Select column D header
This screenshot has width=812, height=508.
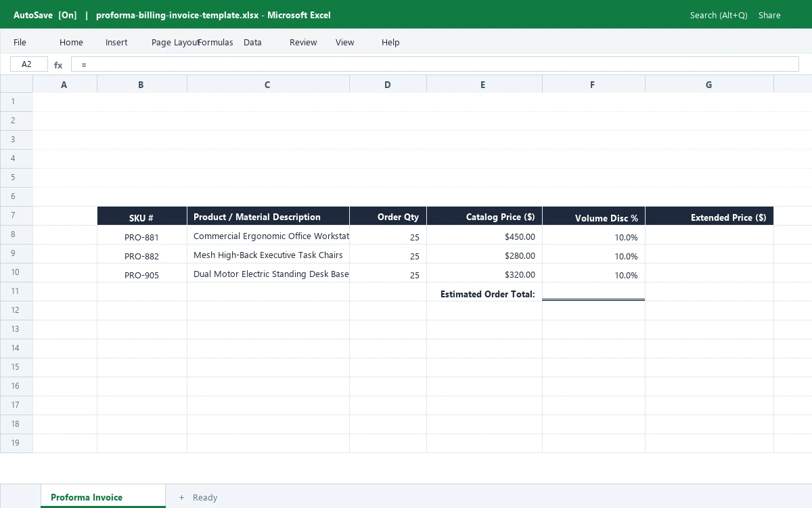coord(388,85)
